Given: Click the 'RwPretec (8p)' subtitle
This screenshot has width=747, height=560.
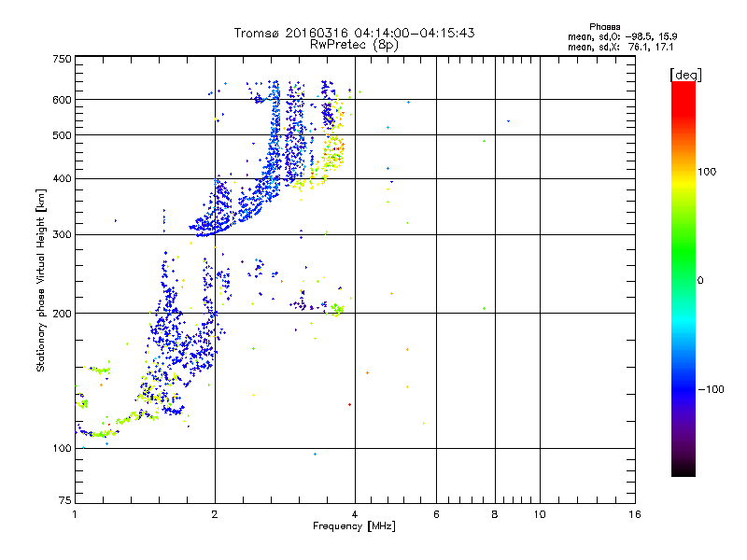Looking at the screenshot, I should coord(354,45).
